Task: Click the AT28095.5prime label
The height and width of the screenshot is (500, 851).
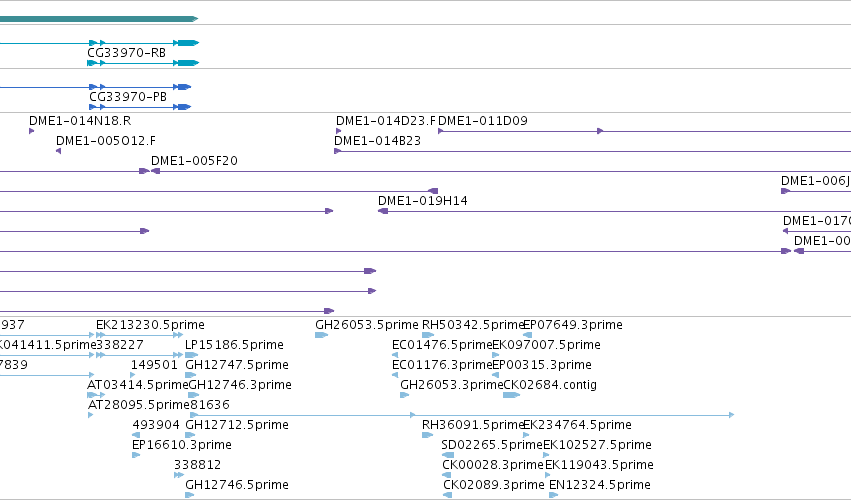Action: click(139, 405)
